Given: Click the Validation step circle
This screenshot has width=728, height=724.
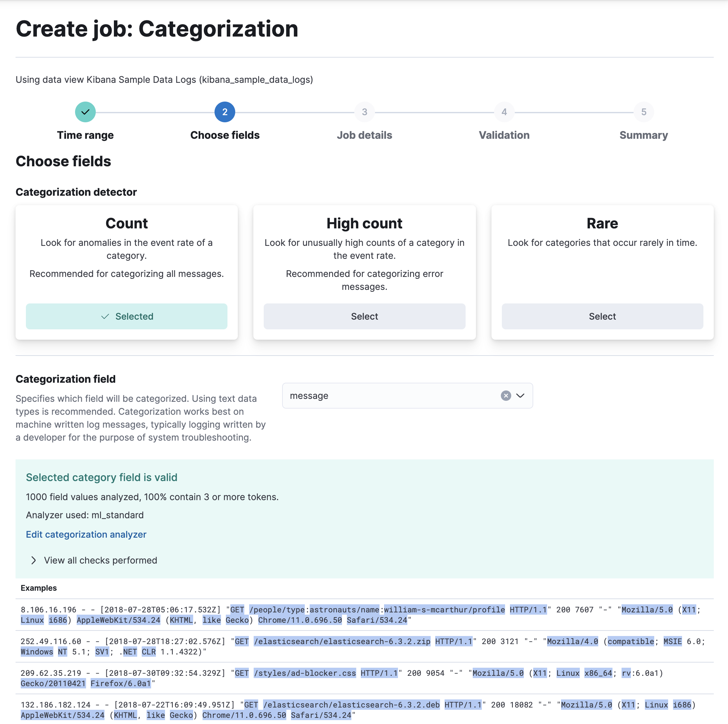Looking at the screenshot, I should (x=504, y=112).
